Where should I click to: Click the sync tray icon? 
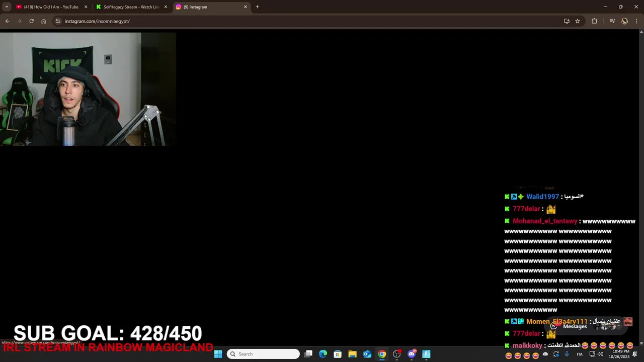(x=556, y=354)
